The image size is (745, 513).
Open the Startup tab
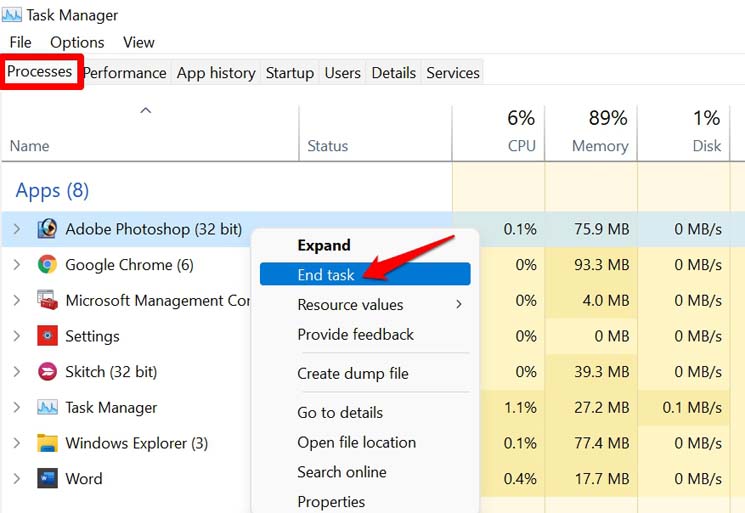pos(289,73)
